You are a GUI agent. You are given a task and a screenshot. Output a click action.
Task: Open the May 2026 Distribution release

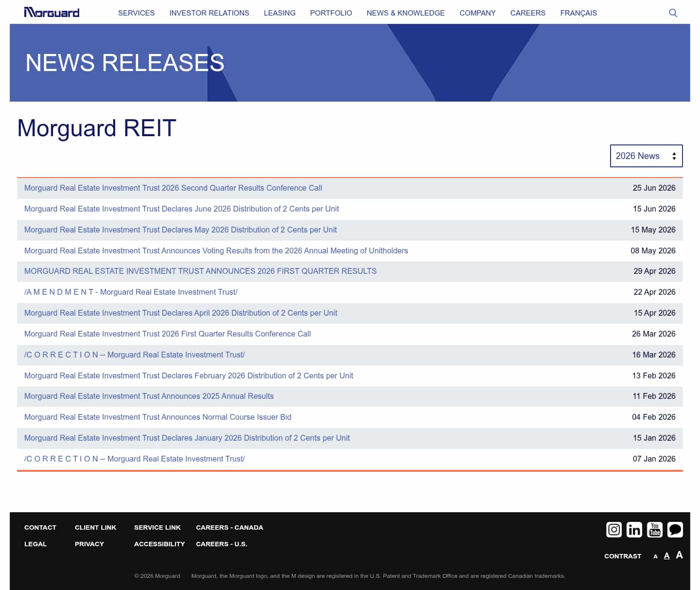[x=180, y=230]
